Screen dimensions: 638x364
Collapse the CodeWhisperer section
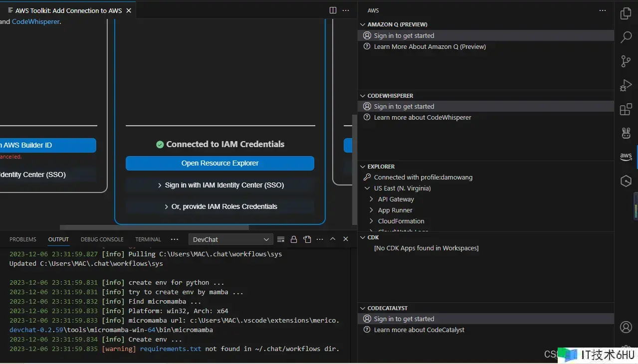[363, 95]
